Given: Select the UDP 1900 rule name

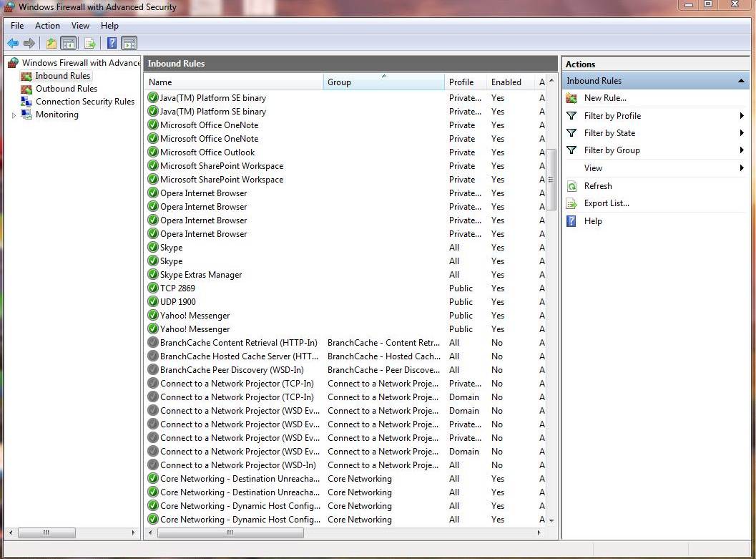Looking at the screenshot, I should [x=178, y=301].
